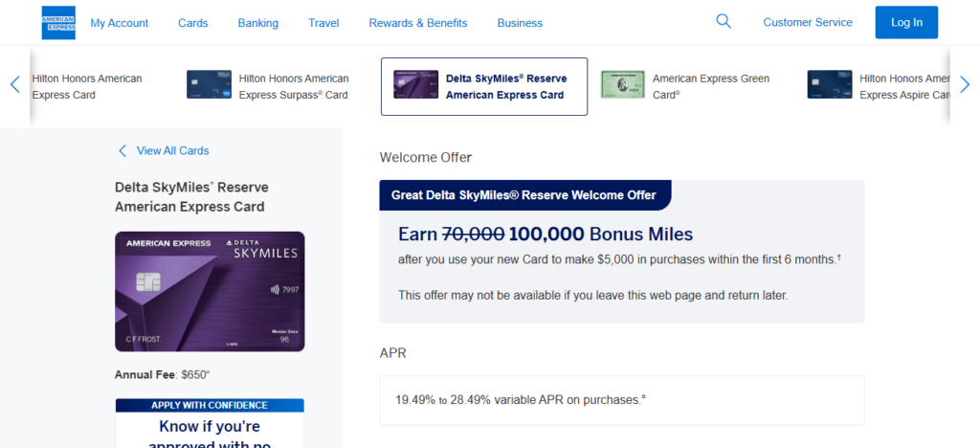The height and width of the screenshot is (448, 980).
Task: Click the American Express logo
Action: pyautogui.click(x=58, y=22)
